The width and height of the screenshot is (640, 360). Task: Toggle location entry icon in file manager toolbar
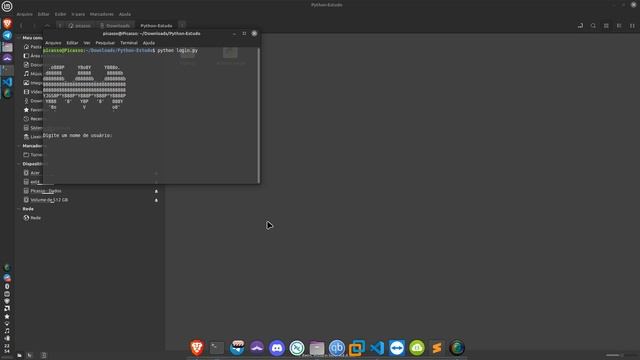pyautogui.click(x=580, y=26)
